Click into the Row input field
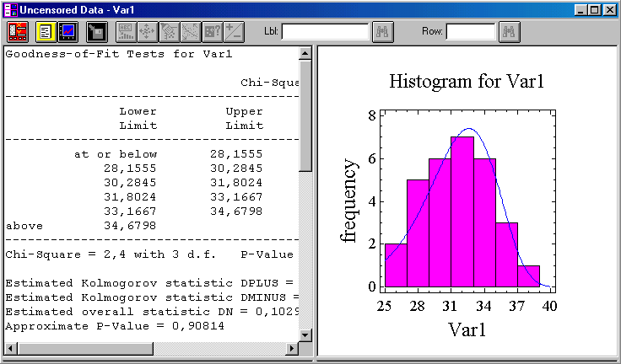 (471, 32)
